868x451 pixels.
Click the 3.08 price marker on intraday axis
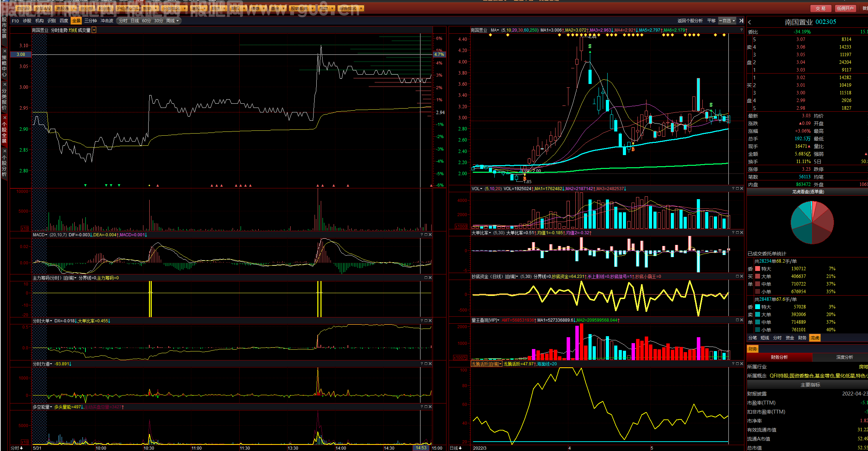[x=21, y=54]
